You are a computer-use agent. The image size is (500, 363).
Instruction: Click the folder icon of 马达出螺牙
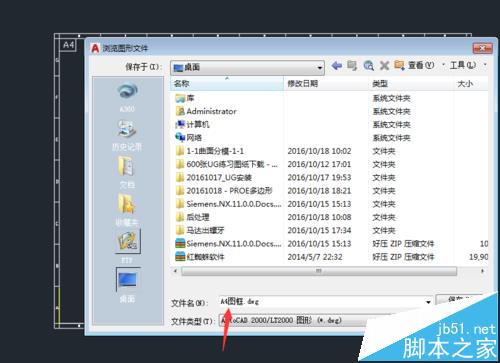click(x=180, y=230)
